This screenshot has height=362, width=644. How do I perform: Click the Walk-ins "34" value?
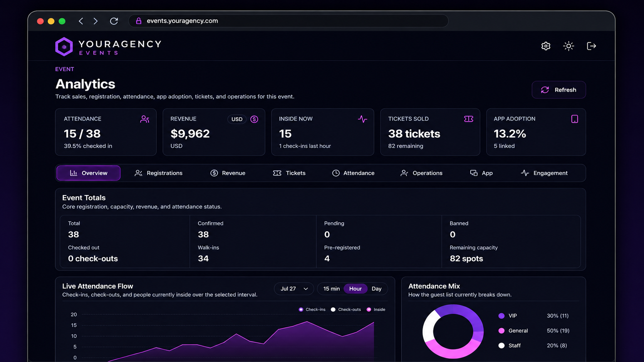click(x=203, y=259)
